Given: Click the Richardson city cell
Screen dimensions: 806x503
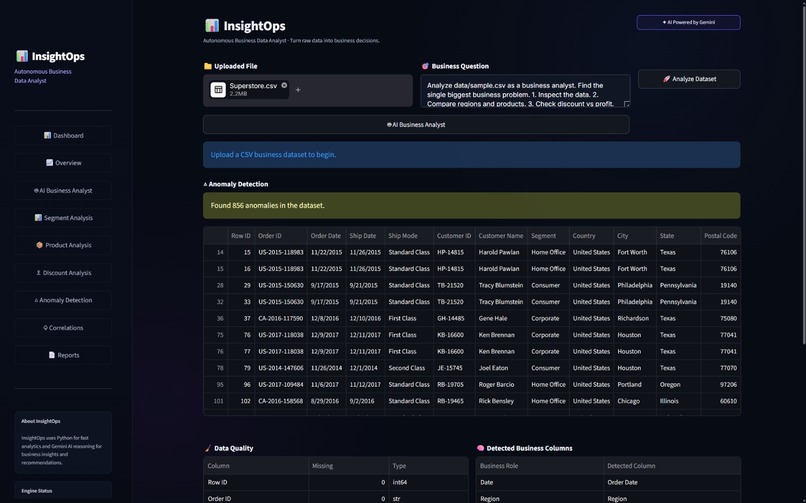Looking at the screenshot, I should (x=635, y=319).
